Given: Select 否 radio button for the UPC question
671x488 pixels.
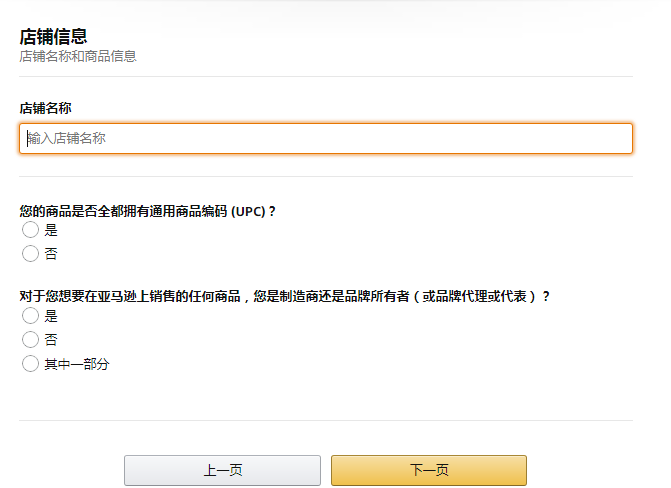Looking at the screenshot, I should click(30, 254).
